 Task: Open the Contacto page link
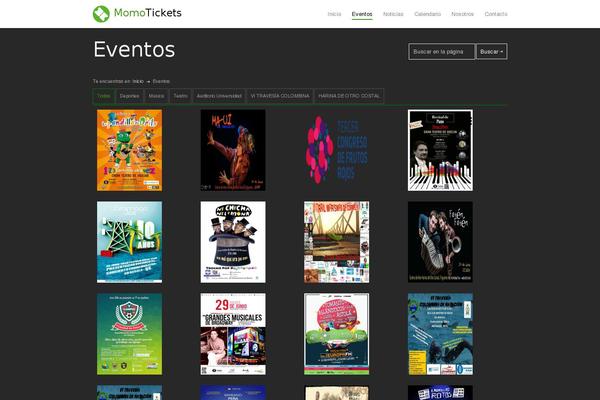click(x=496, y=14)
